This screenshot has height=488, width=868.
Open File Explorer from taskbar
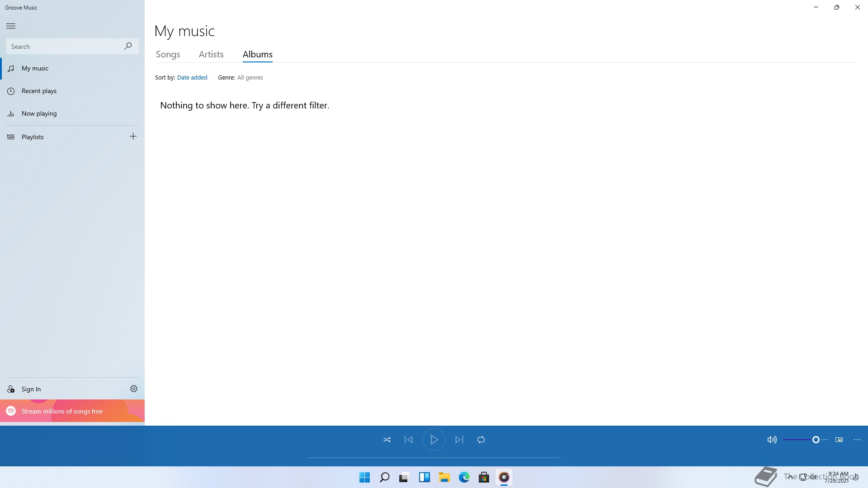[444, 477]
